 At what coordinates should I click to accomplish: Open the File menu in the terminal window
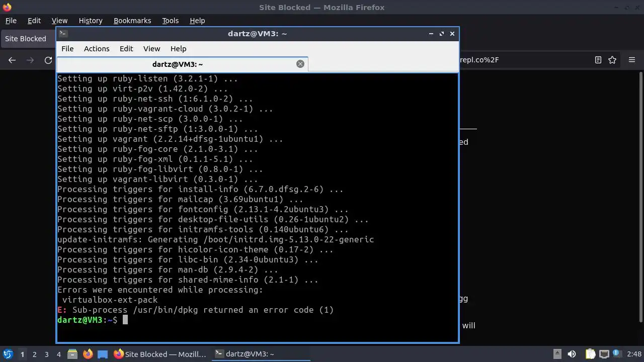pos(67,49)
